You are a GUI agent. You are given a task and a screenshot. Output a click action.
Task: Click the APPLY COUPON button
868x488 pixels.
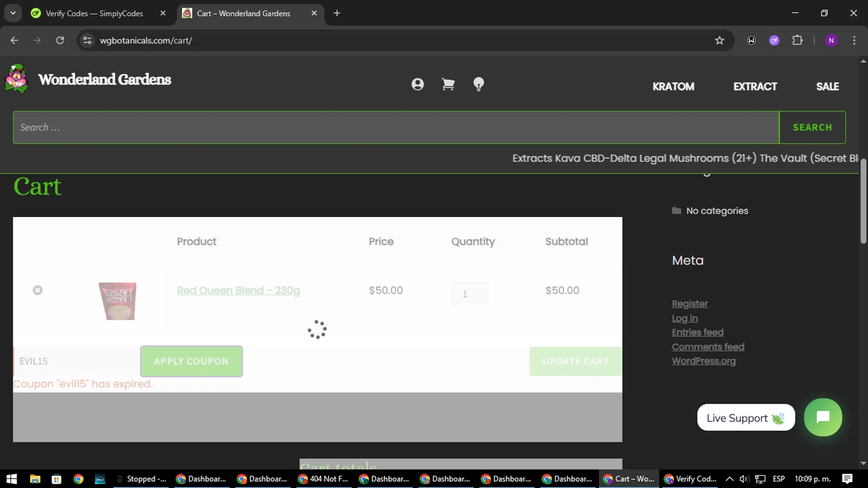[192, 361]
